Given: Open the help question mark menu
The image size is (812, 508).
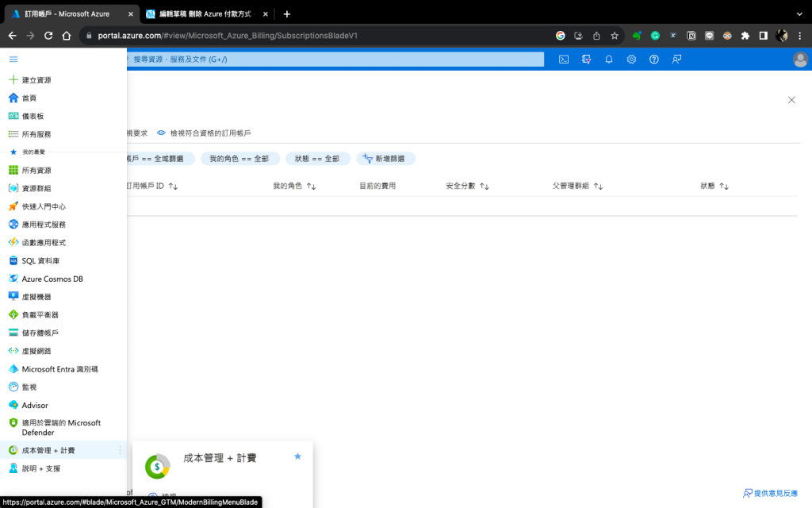Looking at the screenshot, I should [x=654, y=59].
